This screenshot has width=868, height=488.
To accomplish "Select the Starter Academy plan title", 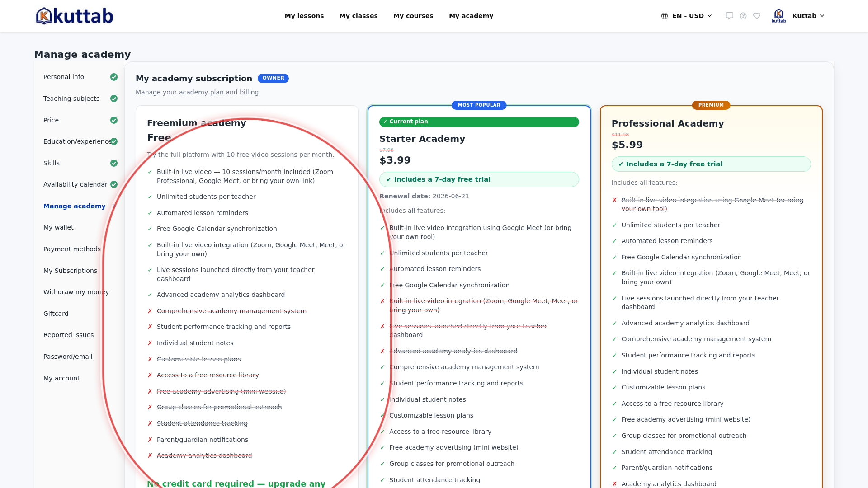I will 422,139.
